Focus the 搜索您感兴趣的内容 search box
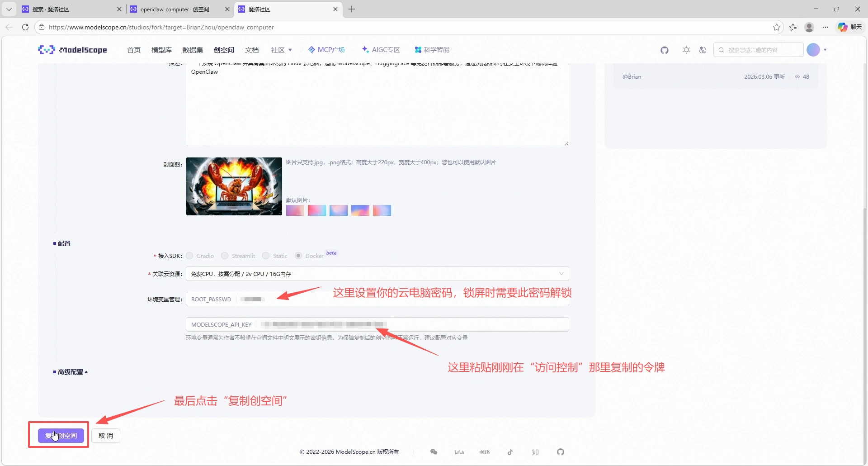The image size is (868, 466). click(x=758, y=50)
